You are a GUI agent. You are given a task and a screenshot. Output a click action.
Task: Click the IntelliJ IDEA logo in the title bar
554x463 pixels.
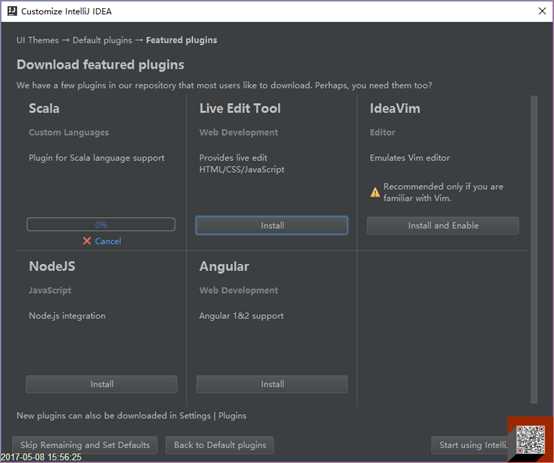pyautogui.click(x=12, y=11)
